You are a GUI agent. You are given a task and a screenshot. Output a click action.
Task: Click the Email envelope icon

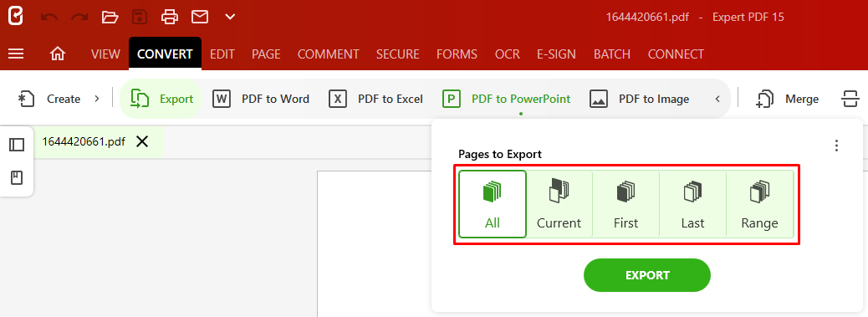tap(200, 18)
